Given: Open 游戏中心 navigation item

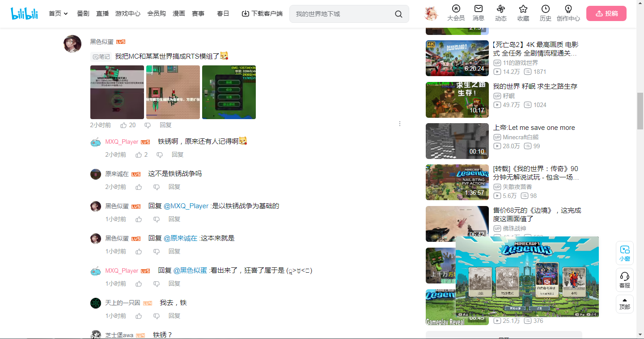Looking at the screenshot, I should [128, 14].
